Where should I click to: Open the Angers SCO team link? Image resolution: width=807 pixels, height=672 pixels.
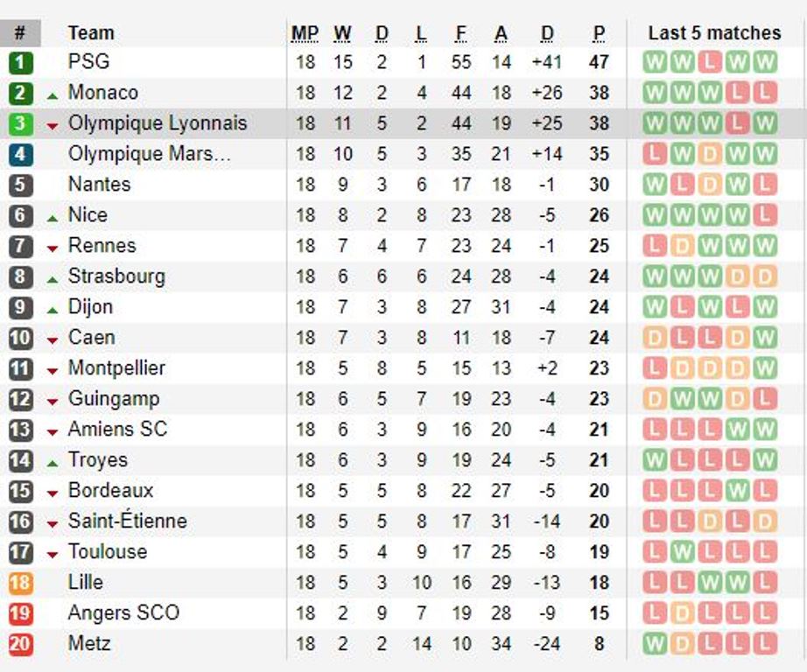coord(123,612)
